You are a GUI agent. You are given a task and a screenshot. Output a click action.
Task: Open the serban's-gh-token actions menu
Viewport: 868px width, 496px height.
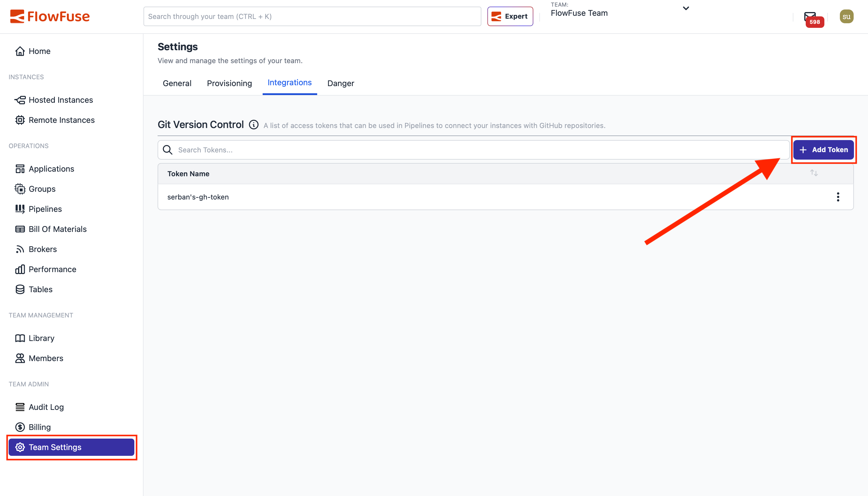click(838, 197)
